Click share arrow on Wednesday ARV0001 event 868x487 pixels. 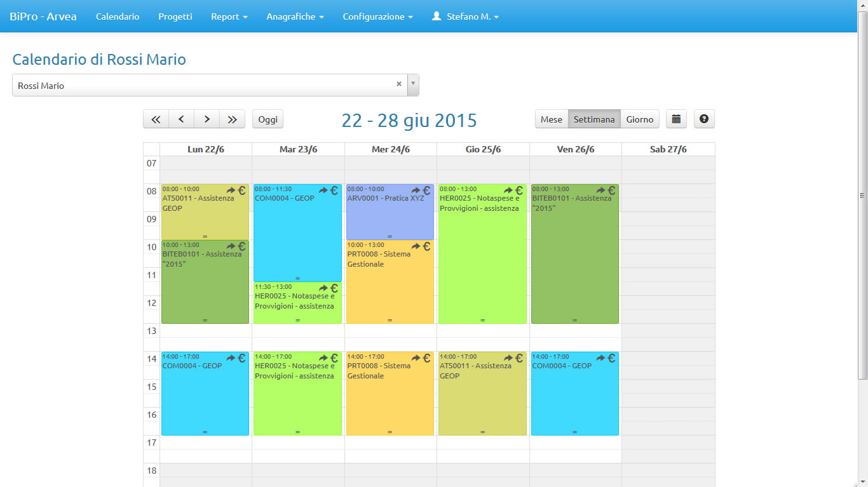pyautogui.click(x=416, y=190)
